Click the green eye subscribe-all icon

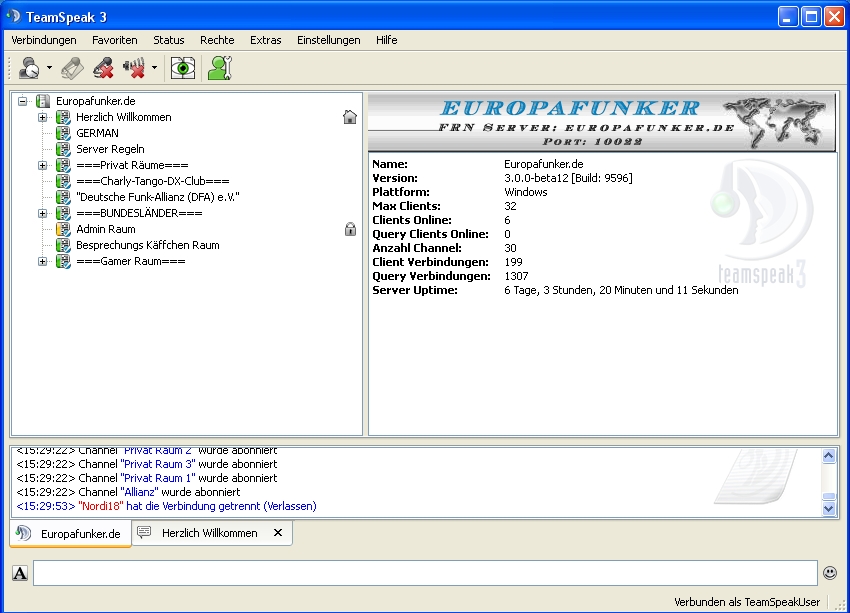183,68
